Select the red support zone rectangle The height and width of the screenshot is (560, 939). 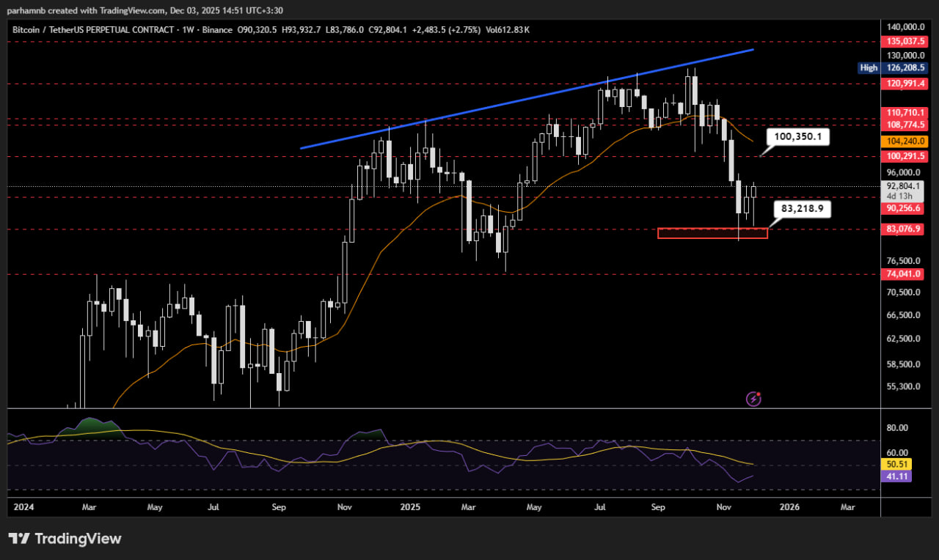tap(712, 233)
